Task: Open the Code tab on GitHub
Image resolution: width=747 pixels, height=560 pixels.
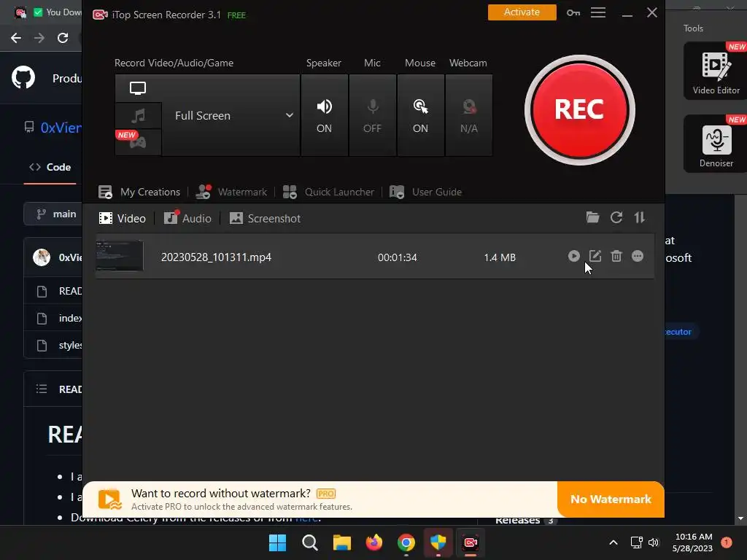Action: click(x=50, y=167)
